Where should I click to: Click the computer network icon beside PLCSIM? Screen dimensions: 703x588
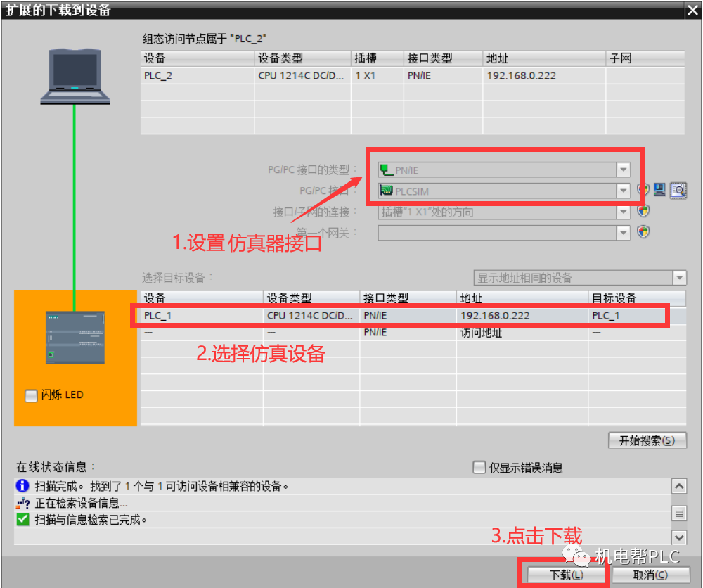coord(659,190)
